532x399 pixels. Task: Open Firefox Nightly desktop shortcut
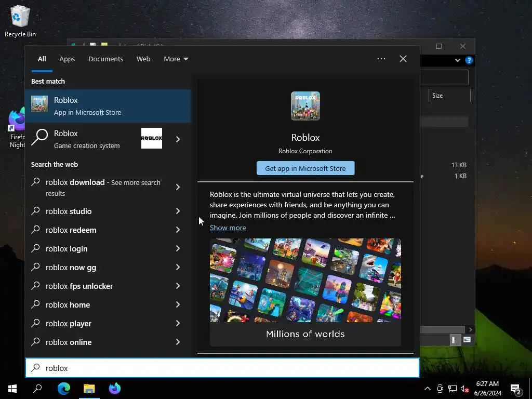(17, 128)
